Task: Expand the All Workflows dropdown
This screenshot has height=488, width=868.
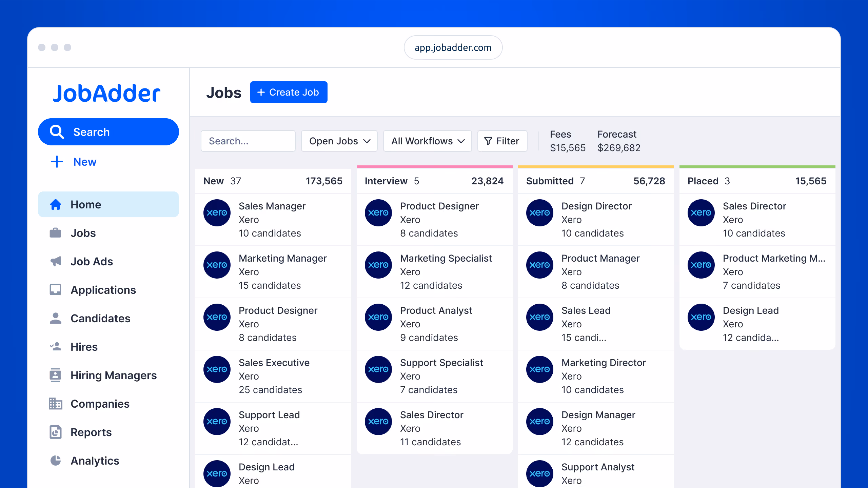Action: [x=428, y=141]
